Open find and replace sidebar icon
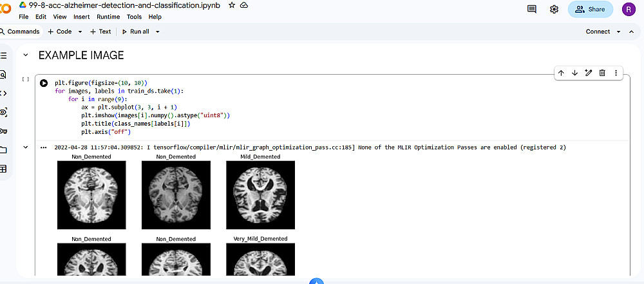This screenshot has height=284, width=644. (x=3, y=75)
